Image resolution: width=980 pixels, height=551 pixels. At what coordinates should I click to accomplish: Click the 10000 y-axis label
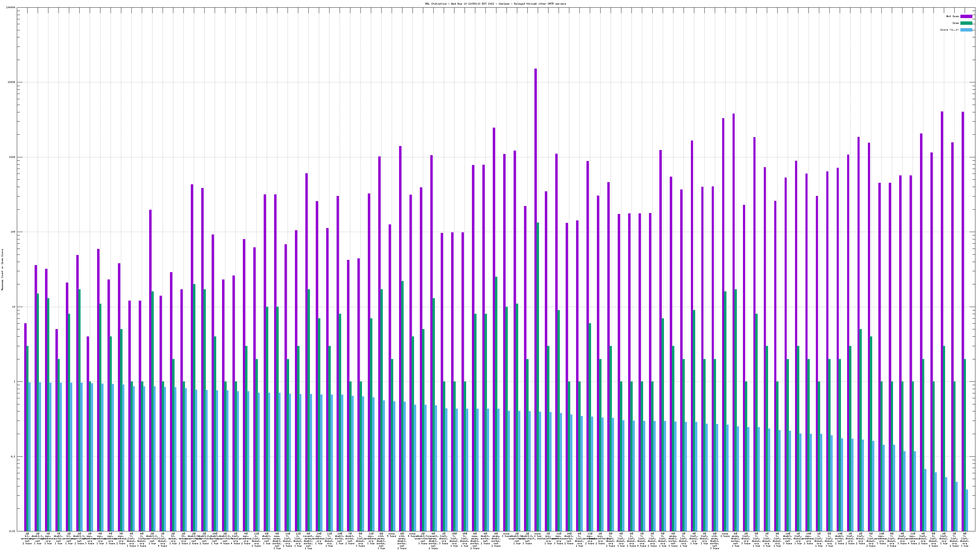(12, 83)
